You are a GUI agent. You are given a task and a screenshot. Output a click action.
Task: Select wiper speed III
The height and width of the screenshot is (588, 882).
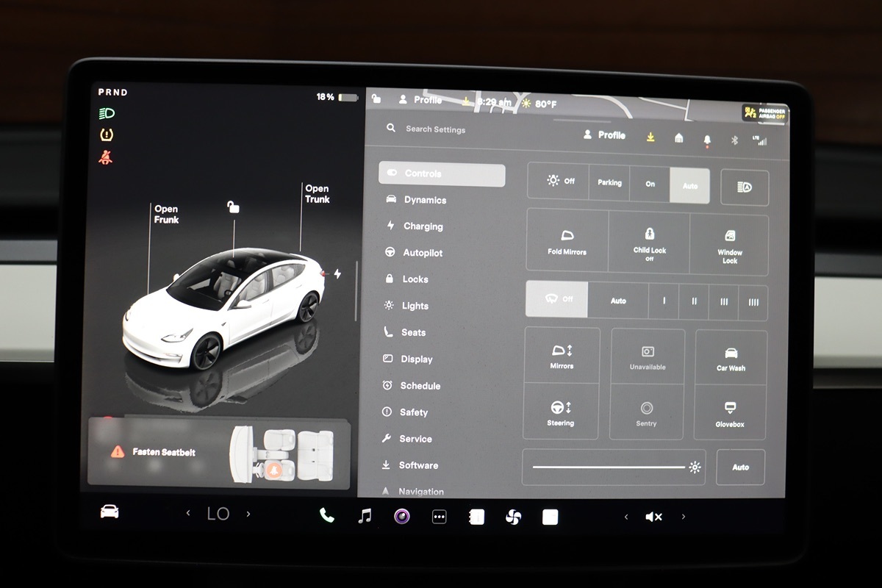[724, 302]
